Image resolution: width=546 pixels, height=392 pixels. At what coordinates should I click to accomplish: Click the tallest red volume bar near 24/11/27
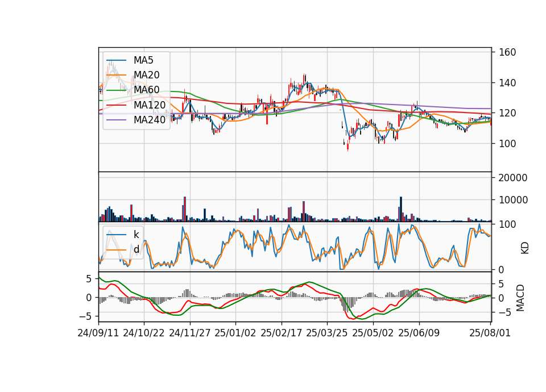pyautogui.click(x=185, y=209)
